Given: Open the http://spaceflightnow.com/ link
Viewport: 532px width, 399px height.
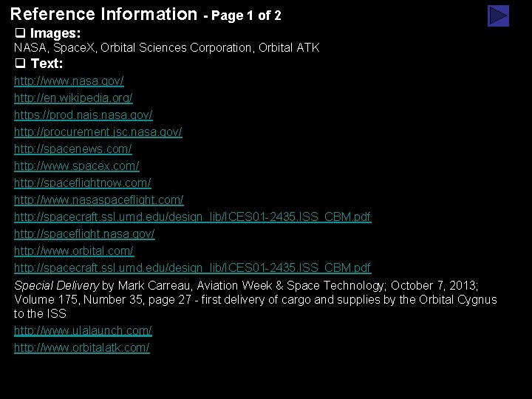Looking at the screenshot, I should tap(83, 183).
